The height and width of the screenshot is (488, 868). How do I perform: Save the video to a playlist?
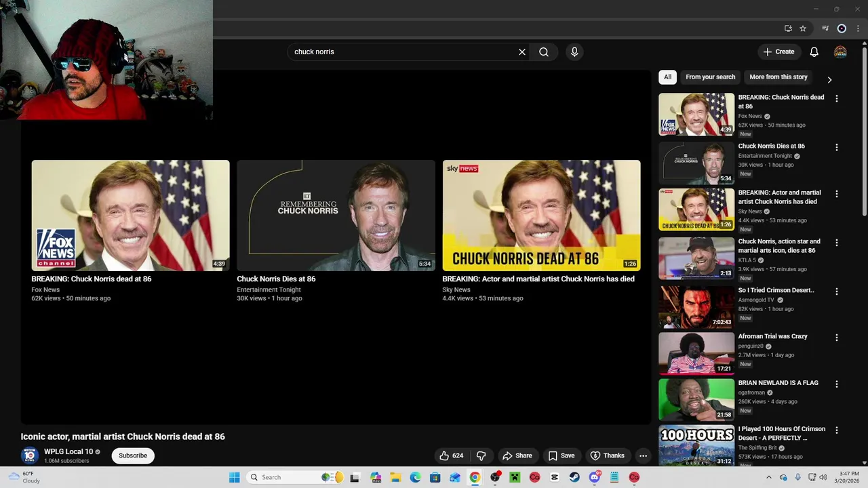point(561,455)
